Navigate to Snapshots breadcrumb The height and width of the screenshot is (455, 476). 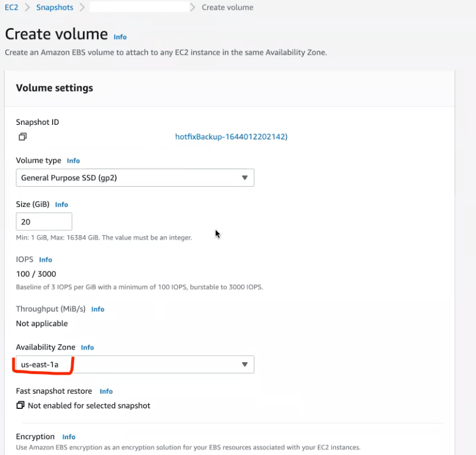click(x=55, y=8)
